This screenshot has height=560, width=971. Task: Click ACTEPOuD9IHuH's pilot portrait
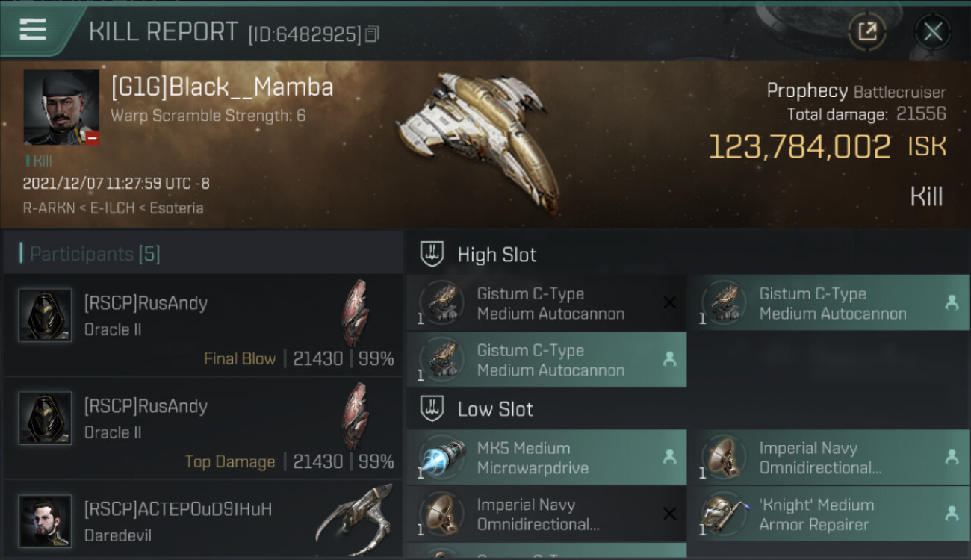(x=46, y=520)
